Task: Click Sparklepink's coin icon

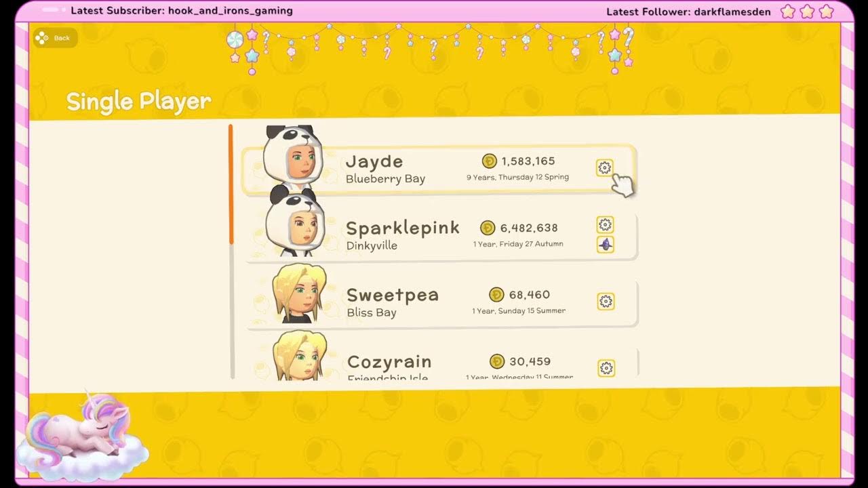Action: coord(488,228)
